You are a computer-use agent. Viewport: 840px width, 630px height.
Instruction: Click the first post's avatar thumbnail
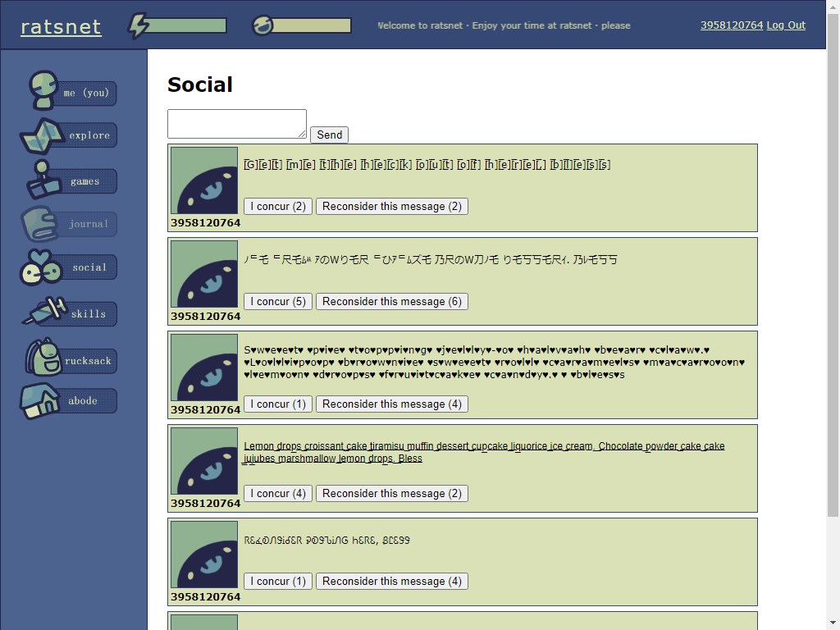pos(204,180)
